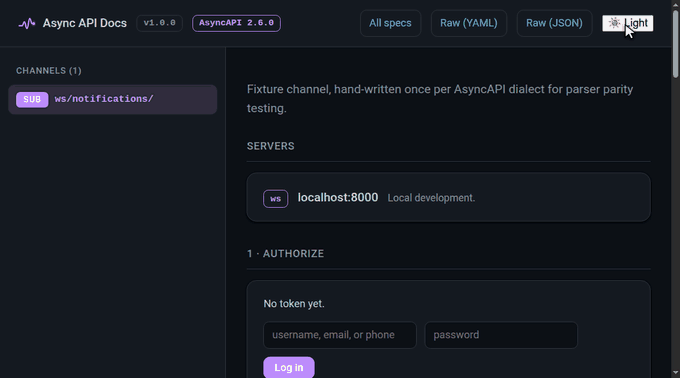Click the v1.0.0 version badge
Image resolution: width=680 pixels, height=378 pixels.
(x=160, y=23)
